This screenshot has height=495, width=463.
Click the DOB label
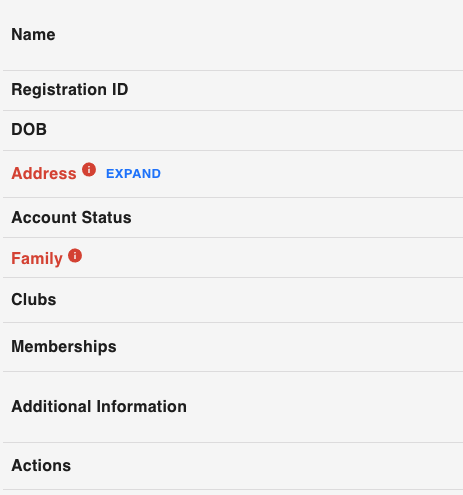click(x=29, y=129)
